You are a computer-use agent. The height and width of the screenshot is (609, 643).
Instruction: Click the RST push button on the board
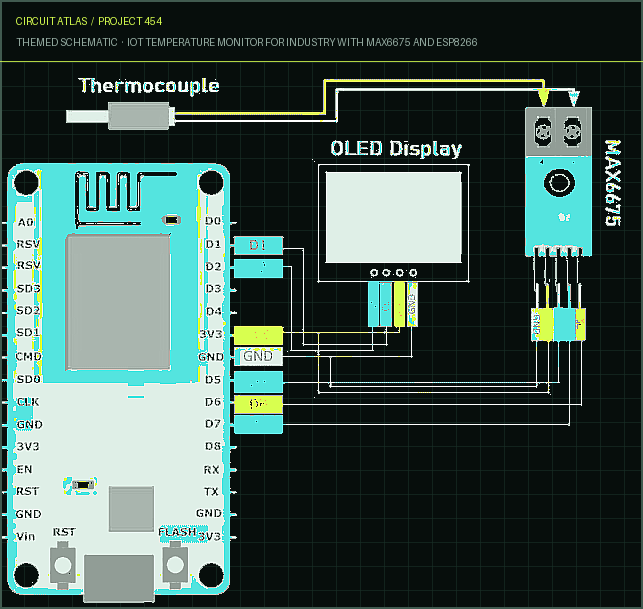63,565
